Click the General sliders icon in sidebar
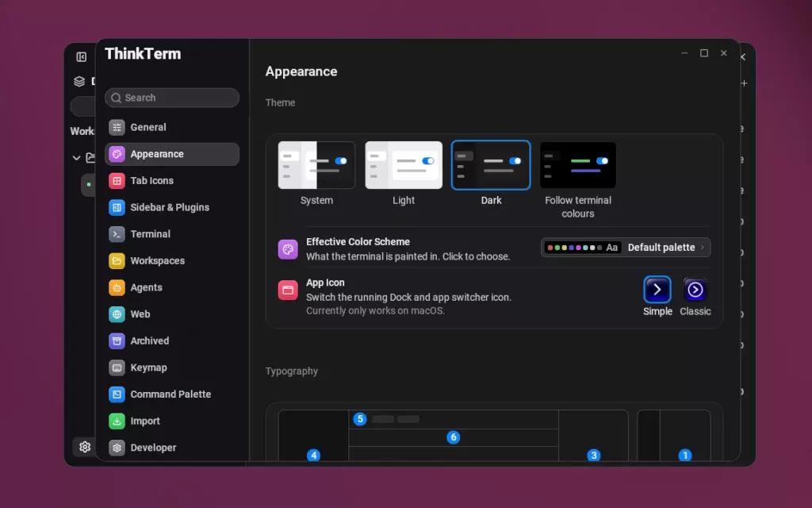 117,127
